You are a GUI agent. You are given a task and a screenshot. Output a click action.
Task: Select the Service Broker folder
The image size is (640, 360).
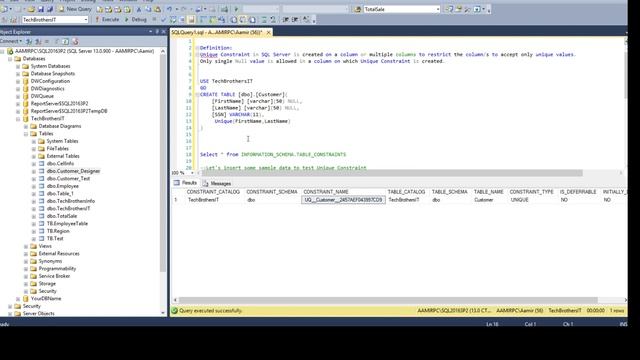pos(54,276)
